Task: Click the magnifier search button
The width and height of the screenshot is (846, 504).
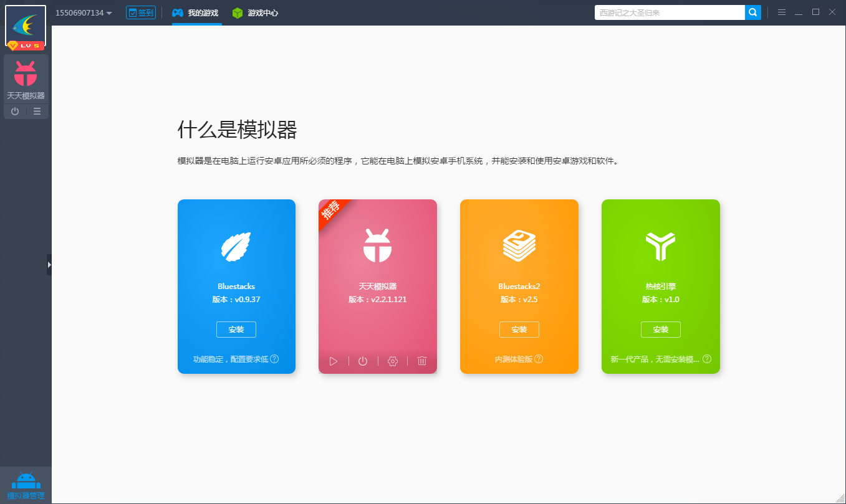Action: [x=753, y=12]
